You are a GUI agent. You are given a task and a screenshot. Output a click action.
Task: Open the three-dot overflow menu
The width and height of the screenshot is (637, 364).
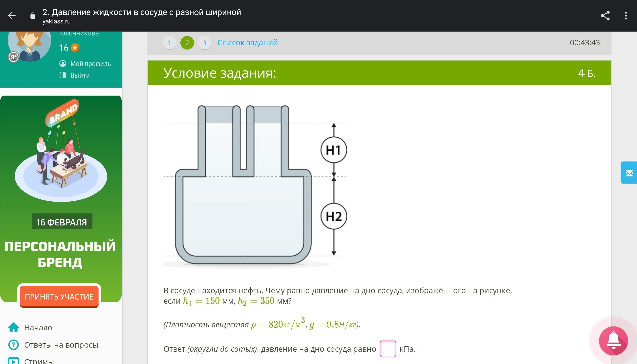[x=626, y=16]
